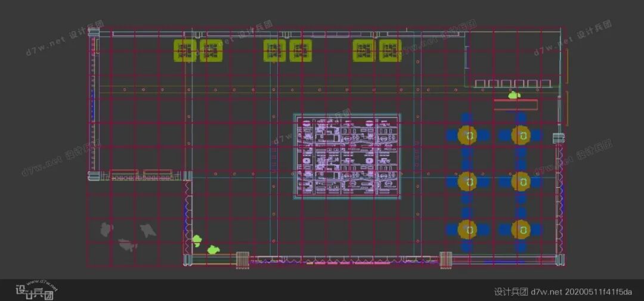Select the central detailed floor plan block

click(x=347, y=156)
